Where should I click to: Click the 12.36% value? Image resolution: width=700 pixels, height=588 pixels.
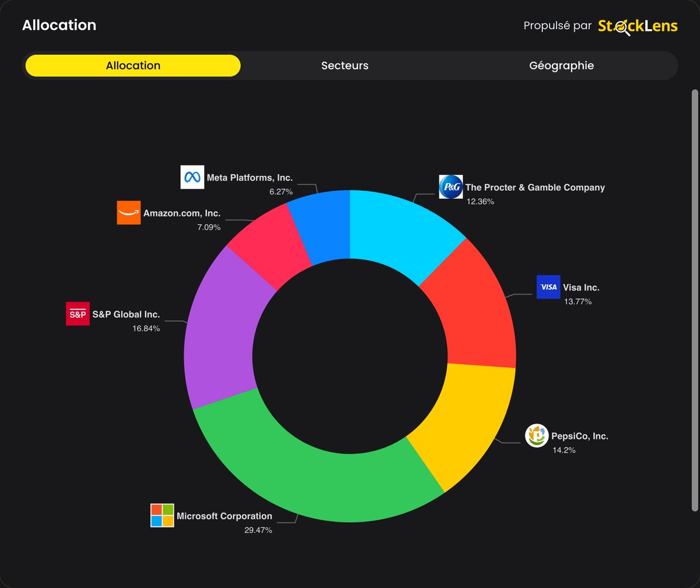[x=481, y=201]
